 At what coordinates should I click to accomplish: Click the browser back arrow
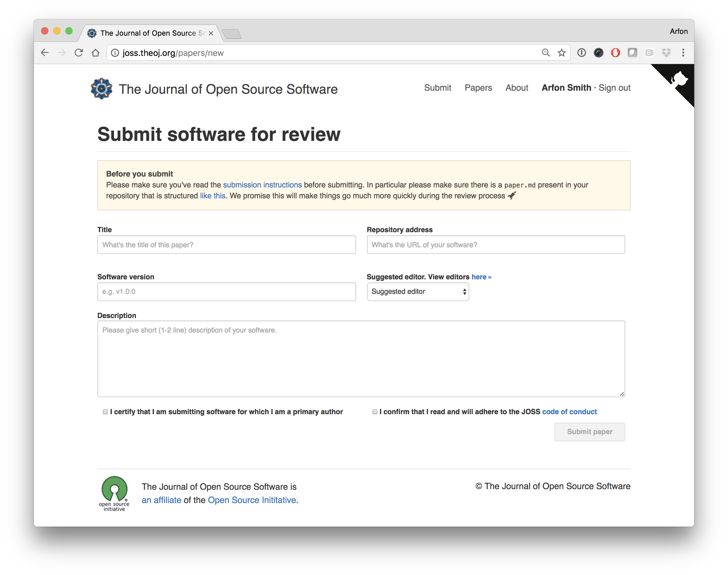(x=45, y=53)
